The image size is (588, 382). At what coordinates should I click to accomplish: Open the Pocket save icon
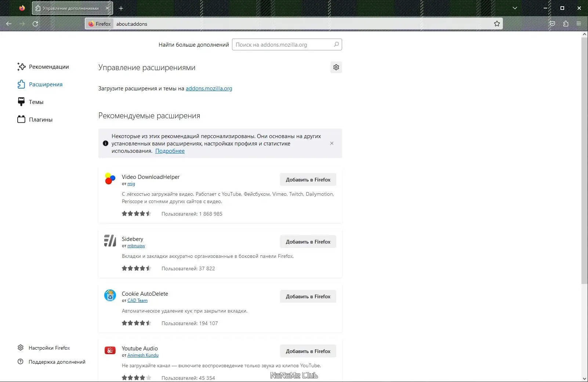[552, 24]
